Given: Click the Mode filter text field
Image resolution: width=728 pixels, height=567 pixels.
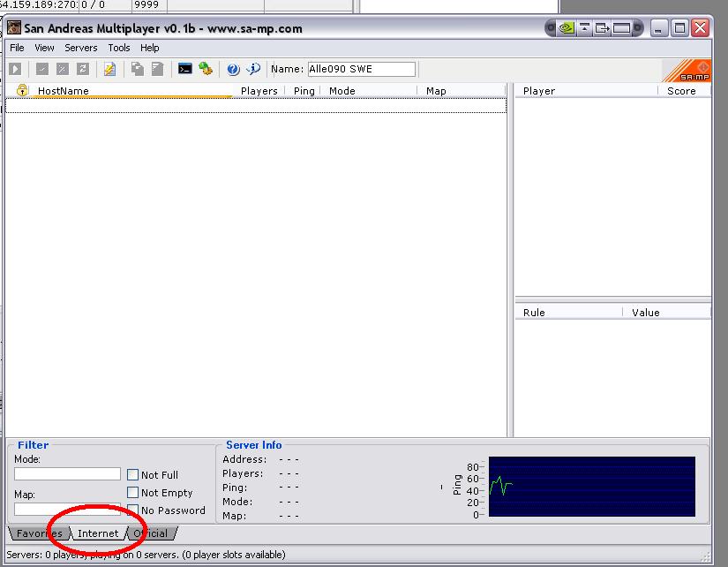Looking at the screenshot, I should [67, 473].
